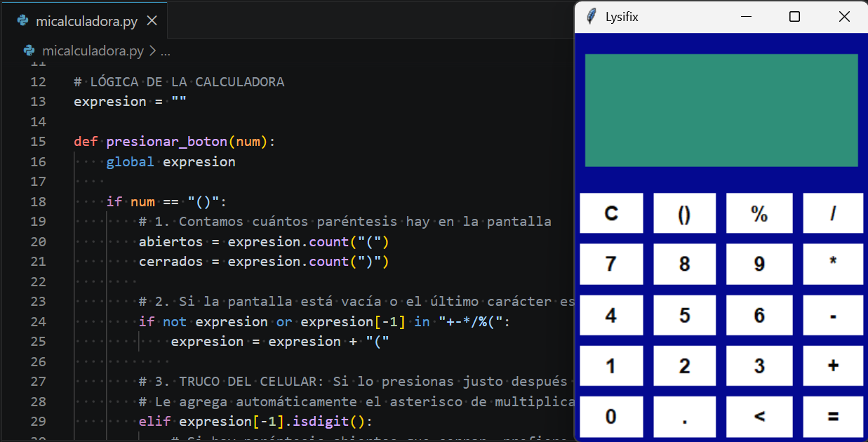Click the / divide calculator button
Screen dimensions: 868x442
coord(833,213)
